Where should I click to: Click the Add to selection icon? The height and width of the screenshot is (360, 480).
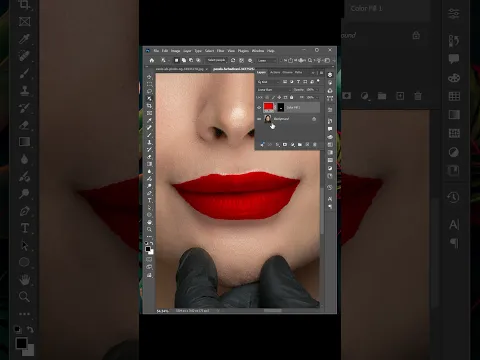pos(184,60)
